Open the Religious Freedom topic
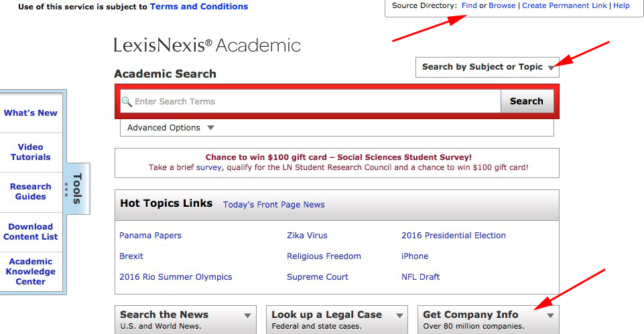Screen dimensions: 644x334 (324, 256)
